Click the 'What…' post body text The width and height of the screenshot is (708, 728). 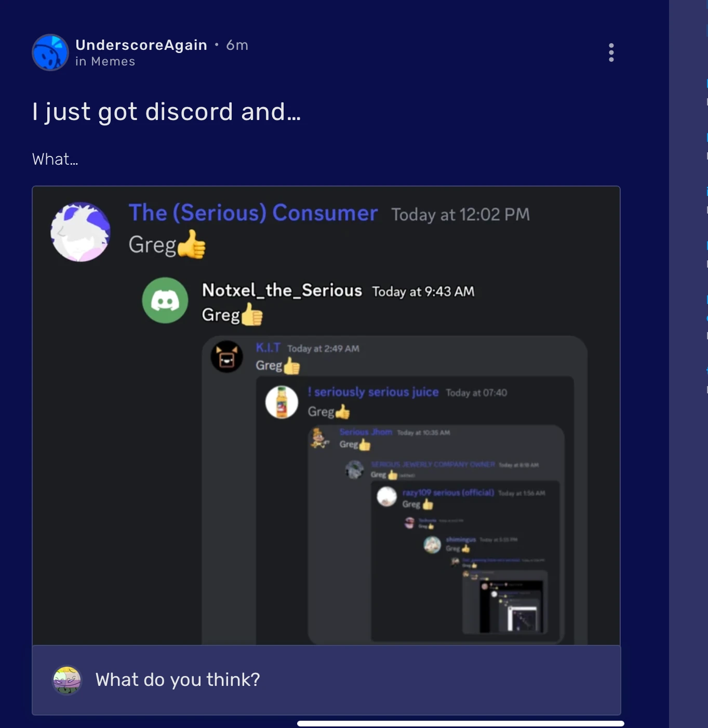pos(55,159)
